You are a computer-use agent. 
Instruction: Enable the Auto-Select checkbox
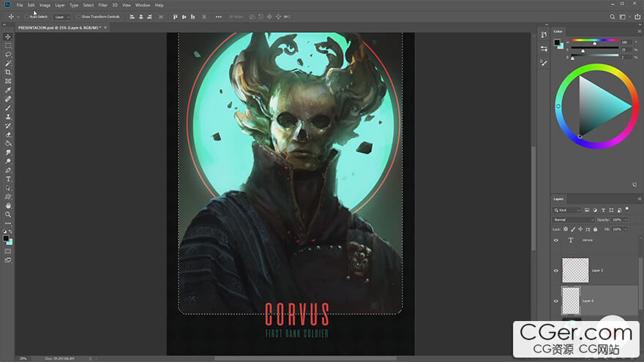[x=26, y=17]
